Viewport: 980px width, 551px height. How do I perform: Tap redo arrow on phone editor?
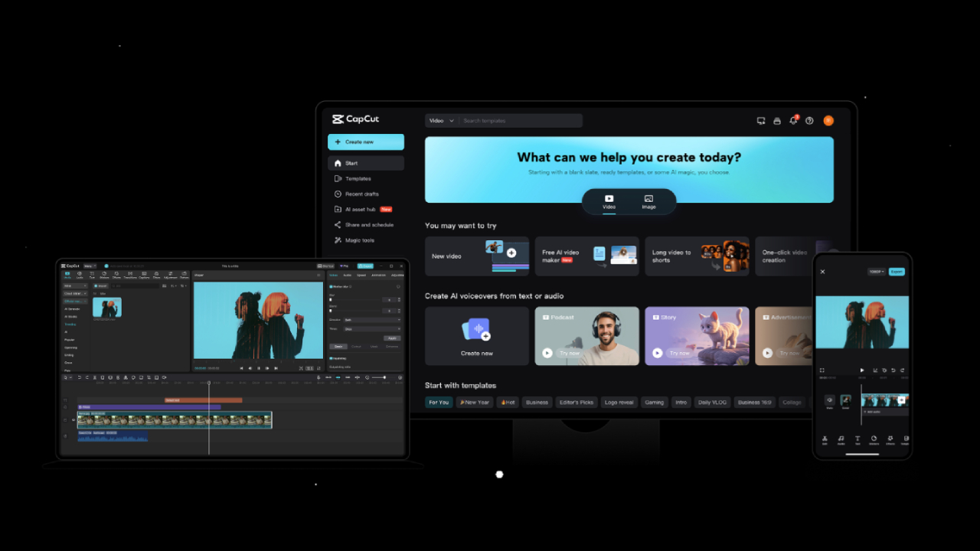click(x=902, y=370)
